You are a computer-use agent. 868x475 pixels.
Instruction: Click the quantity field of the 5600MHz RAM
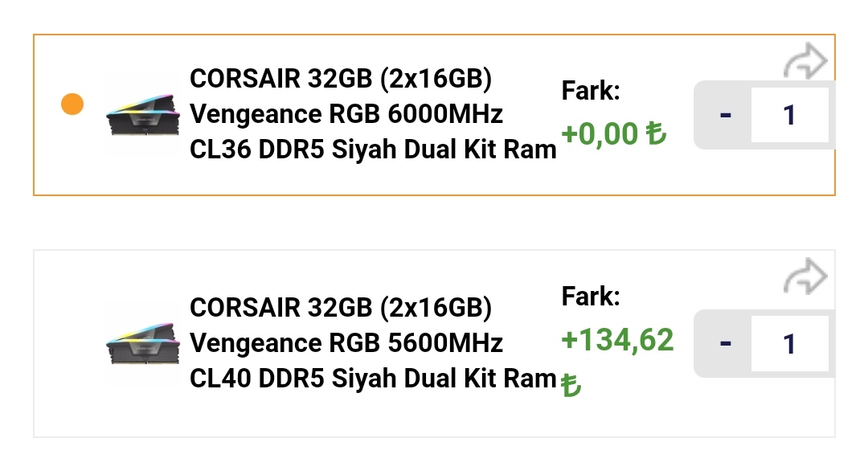pos(789,343)
